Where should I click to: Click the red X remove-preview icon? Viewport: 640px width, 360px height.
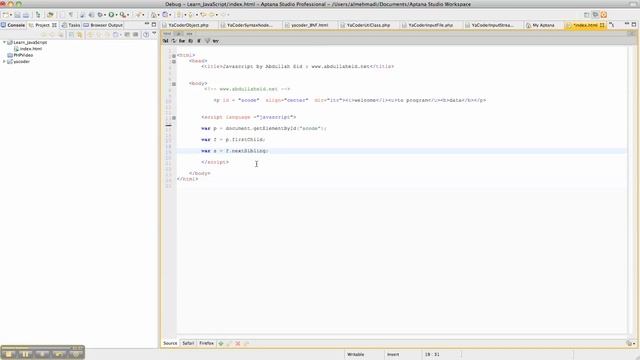[238, 344]
